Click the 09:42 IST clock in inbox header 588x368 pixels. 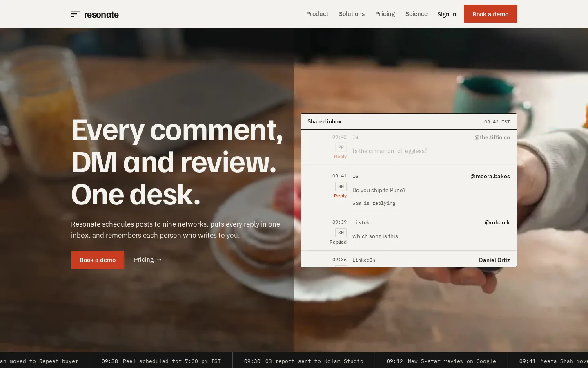pyautogui.click(x=497, y=122)
